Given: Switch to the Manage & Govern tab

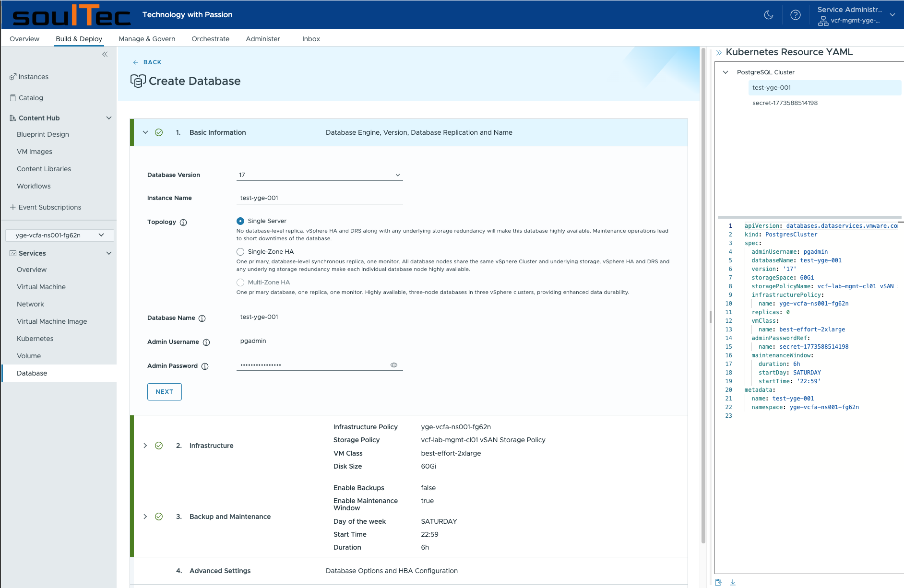Looking at the screenshot, I should click(x=147, y=39).
